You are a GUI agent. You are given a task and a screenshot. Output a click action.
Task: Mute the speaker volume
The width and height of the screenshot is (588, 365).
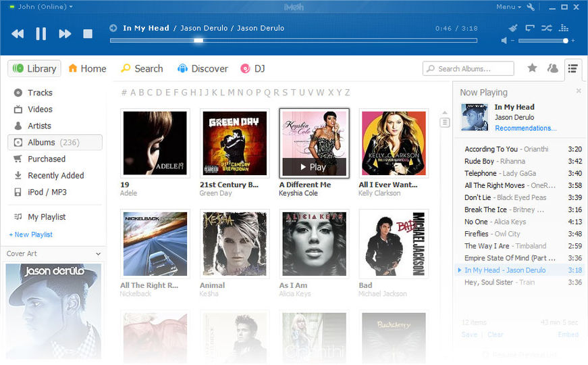point(504,41)
